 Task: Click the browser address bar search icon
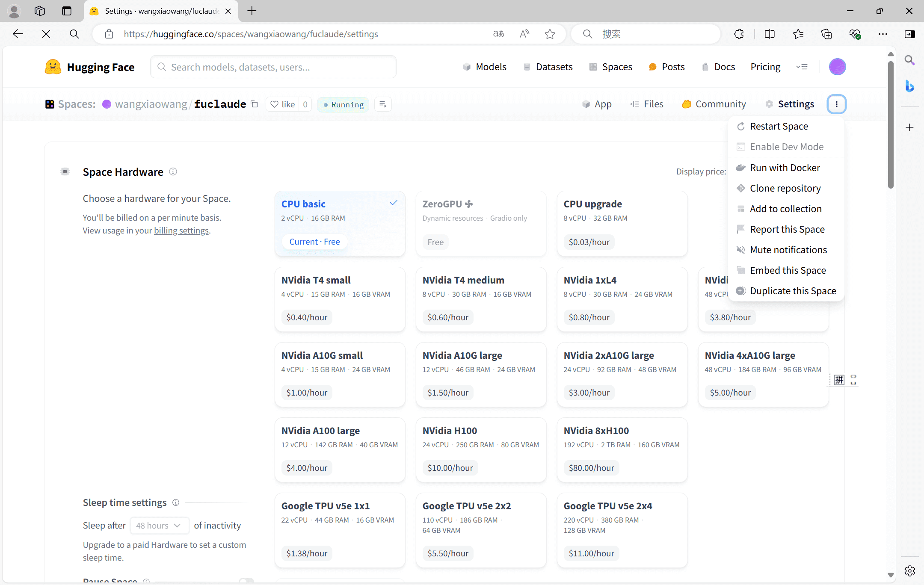coord(74,34)
